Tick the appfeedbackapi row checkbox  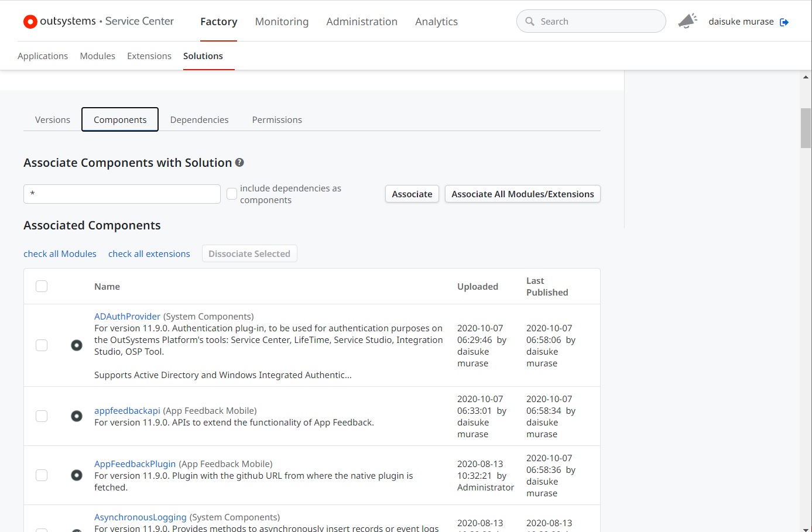tap(42, 416)
